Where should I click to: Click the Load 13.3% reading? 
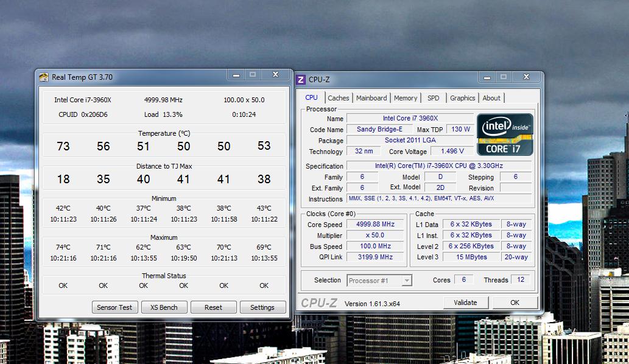click(163, 114)
